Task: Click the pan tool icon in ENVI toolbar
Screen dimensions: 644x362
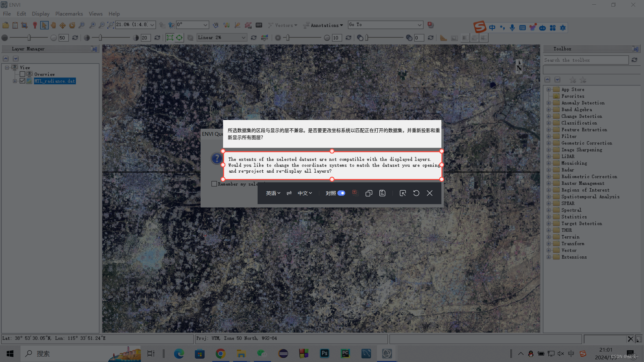Action: [x=54, y=25]
